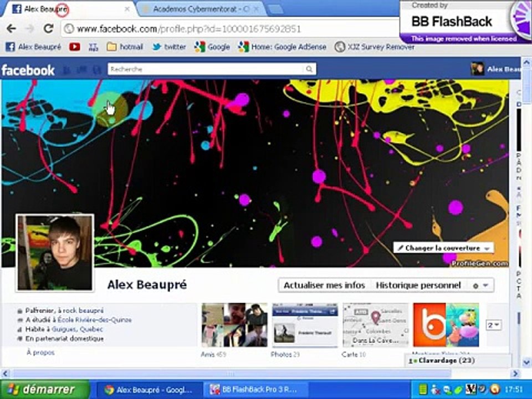This screenshot has height=399, width=532.
Task: Click the Alex Beaupré profile name heading
Action: pyautogui.click(x=147, y=285)
